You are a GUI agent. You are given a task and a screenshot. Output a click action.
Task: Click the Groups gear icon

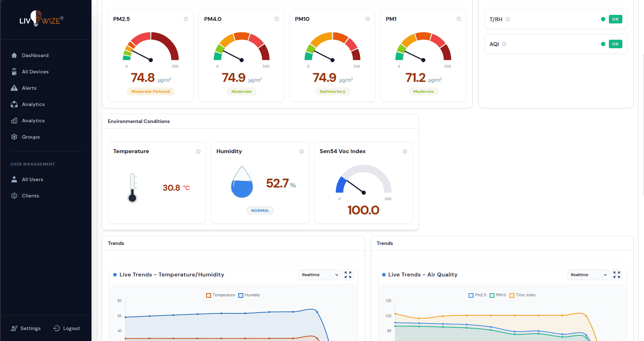pos(14,137)
